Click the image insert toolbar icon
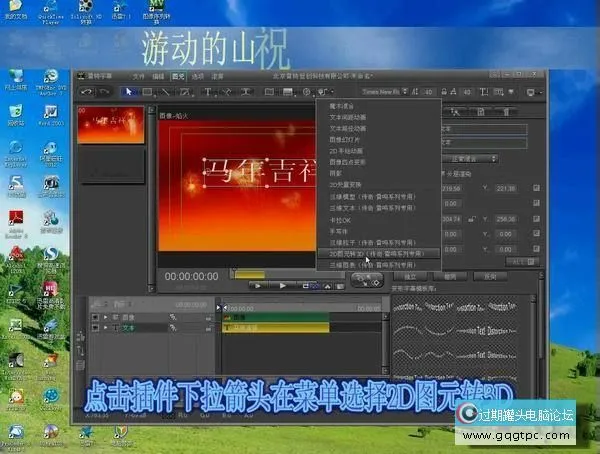 288,92
